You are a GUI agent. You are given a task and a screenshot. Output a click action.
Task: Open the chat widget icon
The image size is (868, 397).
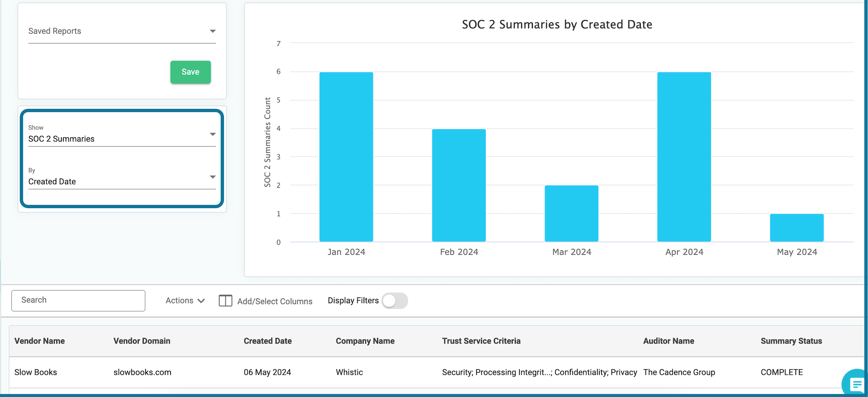coord(856,384)
